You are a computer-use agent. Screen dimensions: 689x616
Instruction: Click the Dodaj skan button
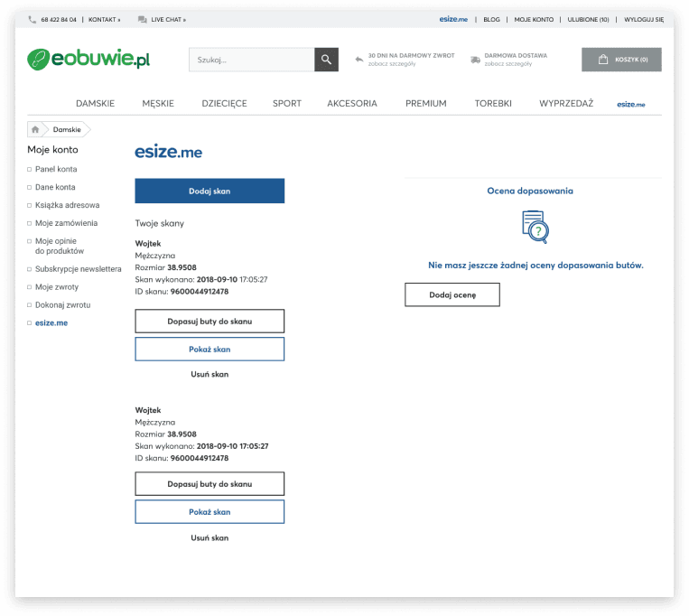pyautogui.click(x=209, y=191)
